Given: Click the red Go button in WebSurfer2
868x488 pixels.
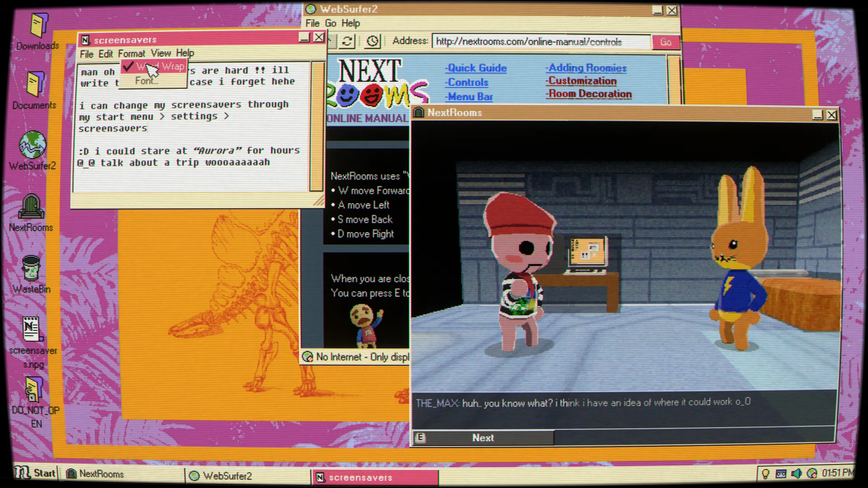Looking at the screenshot, I should (665, 42).
